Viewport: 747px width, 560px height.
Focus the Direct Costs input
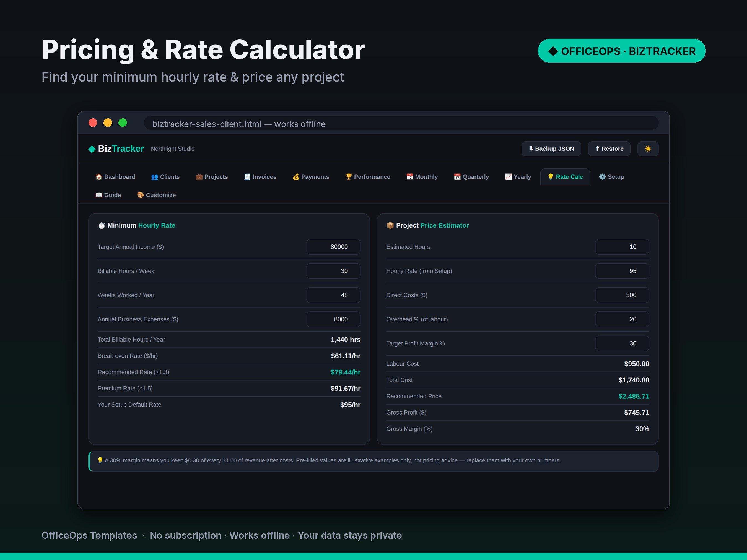pyautogui.click(x=622, y=295)
